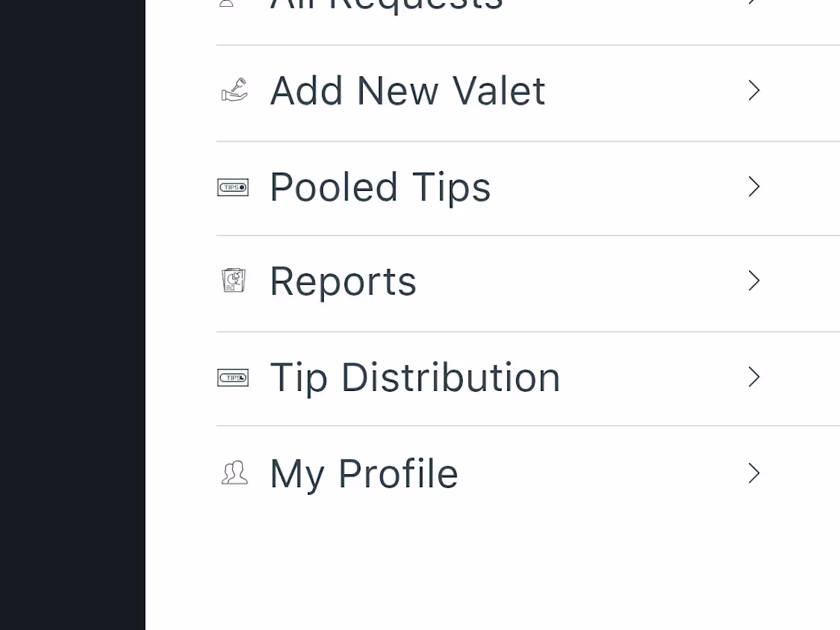Open the My Profile page
This screenshot has width=840, height=630.
363,473
